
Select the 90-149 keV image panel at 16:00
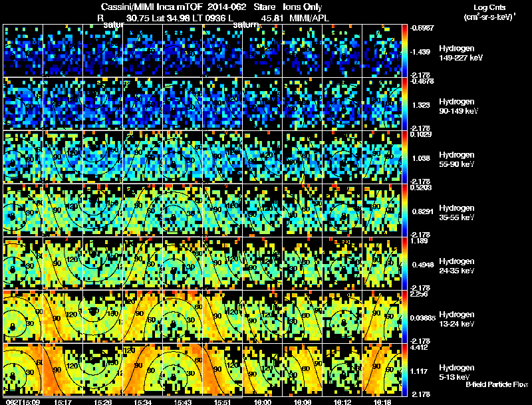tap(263, 104)
